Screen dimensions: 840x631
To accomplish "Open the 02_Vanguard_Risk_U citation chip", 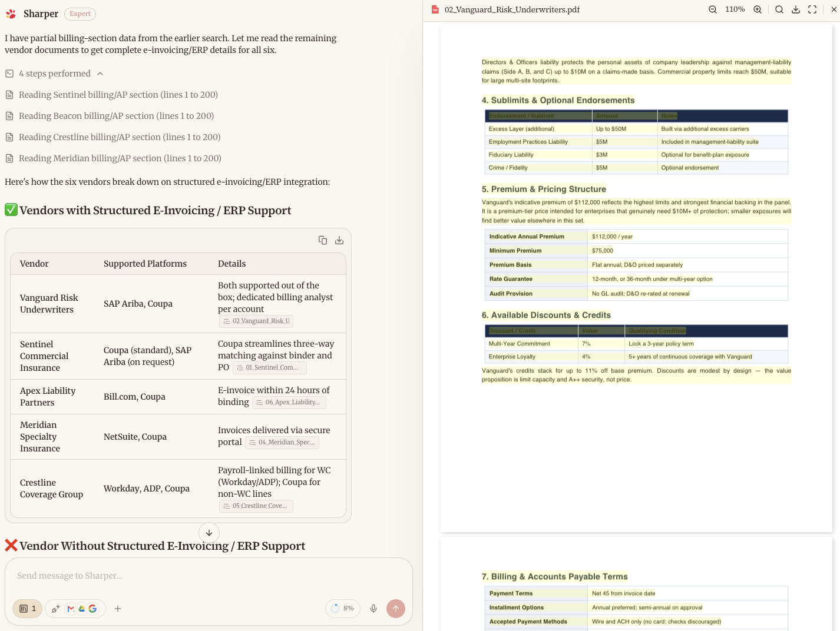I will tap(256, 321).
